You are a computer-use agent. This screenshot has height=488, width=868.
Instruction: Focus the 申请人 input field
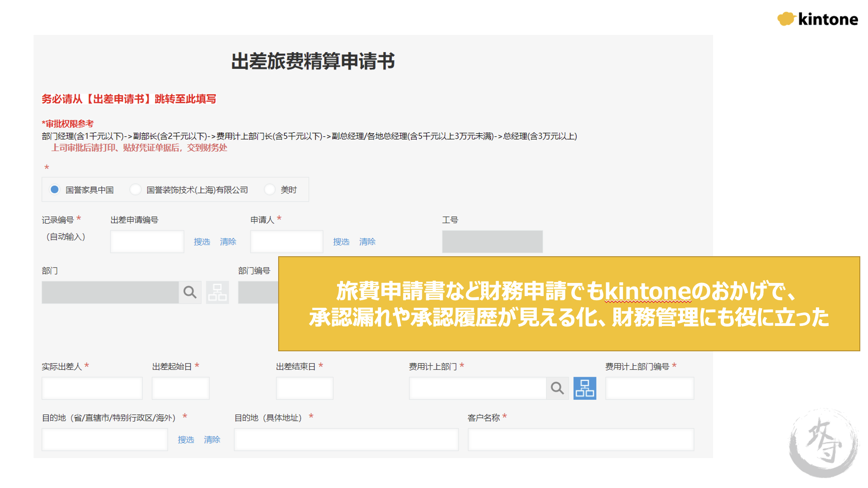coord(287,242)
